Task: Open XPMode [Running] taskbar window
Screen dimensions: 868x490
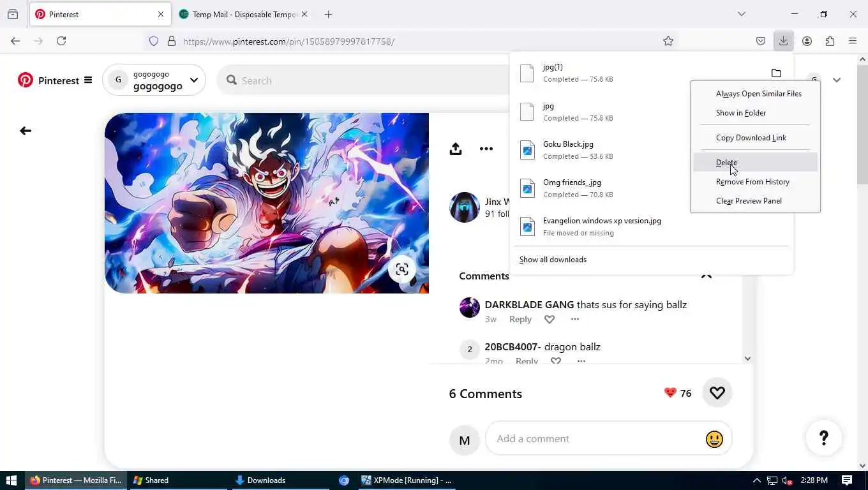Action: click(407, 480)
